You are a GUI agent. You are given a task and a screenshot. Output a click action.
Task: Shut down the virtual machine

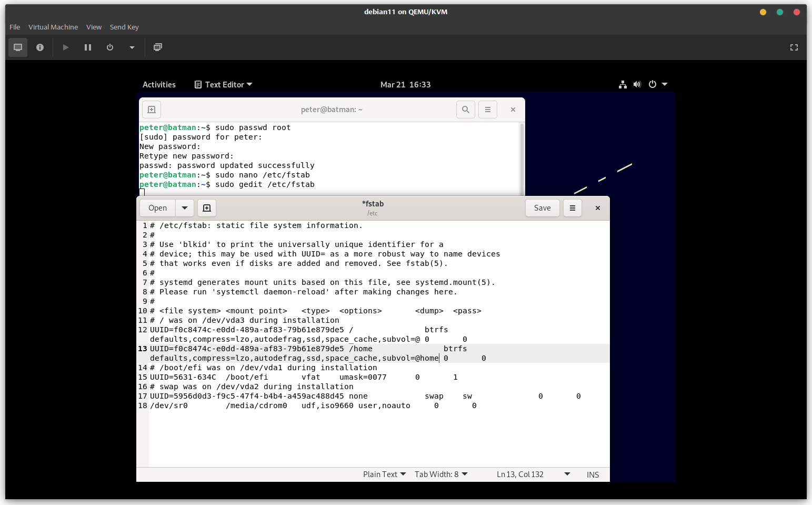coord(110,47)
